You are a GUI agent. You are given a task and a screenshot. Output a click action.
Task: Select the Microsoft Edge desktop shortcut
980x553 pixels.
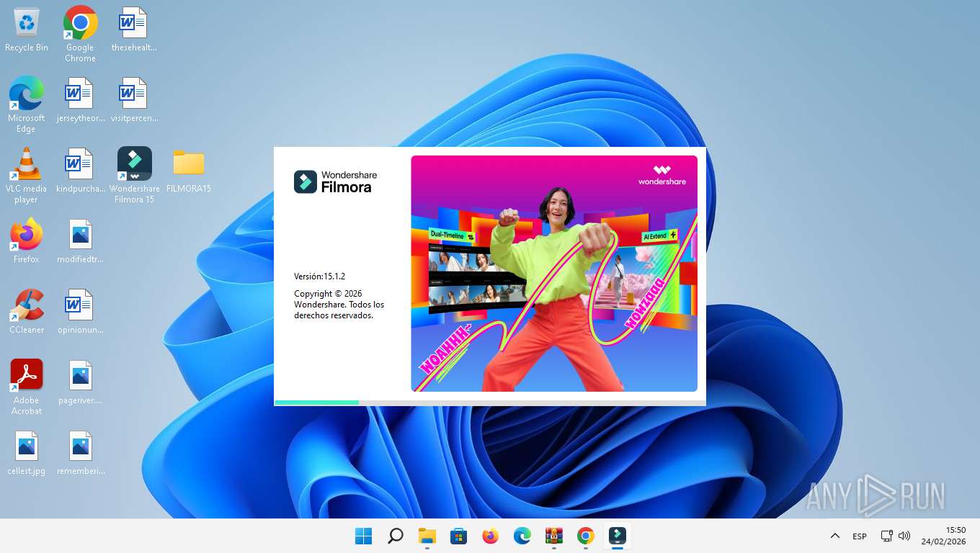tap(26, 104)
